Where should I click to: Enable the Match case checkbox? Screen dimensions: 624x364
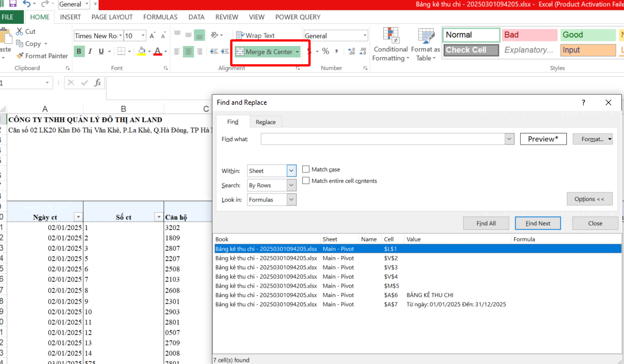tap(306, 170)
